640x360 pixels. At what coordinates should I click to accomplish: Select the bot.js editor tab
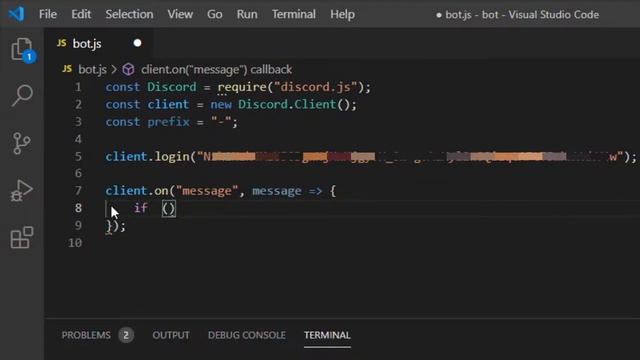click(99, 43)
